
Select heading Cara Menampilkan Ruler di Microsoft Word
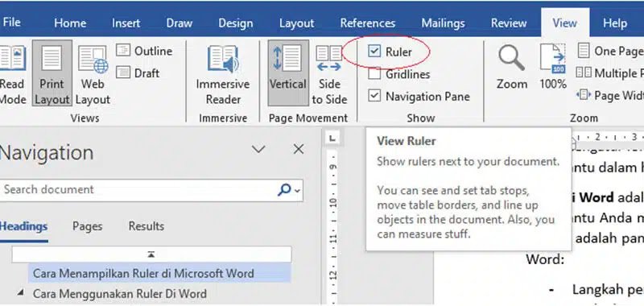[x=159, y=274]
